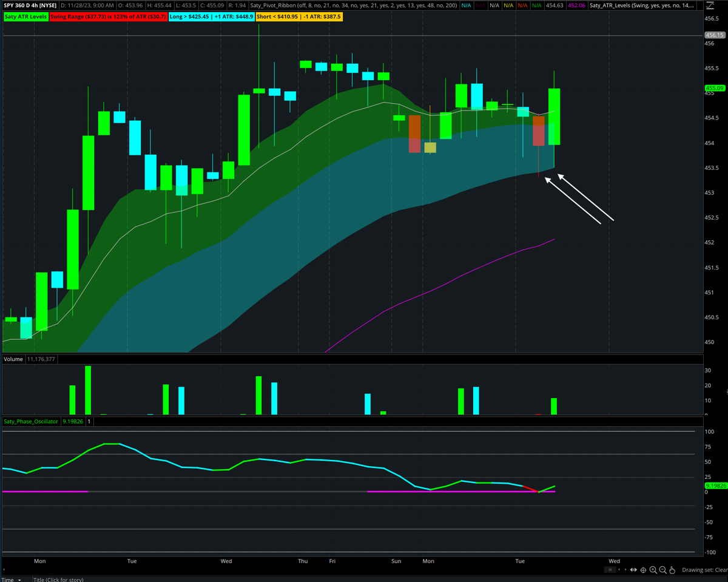Click the 454.63 value in the header
The height and width of the screenshot is (582, 728).
click(554, 5)
